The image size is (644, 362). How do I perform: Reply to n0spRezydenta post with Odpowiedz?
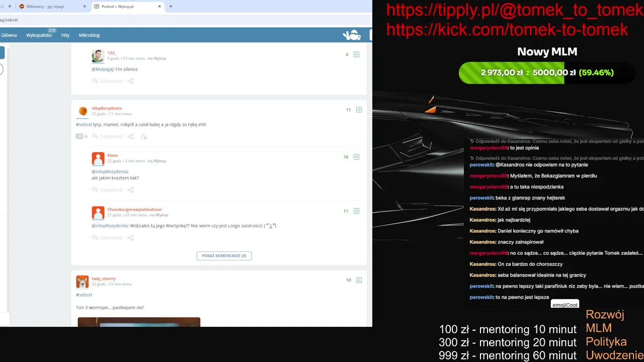tap(107, 136)
